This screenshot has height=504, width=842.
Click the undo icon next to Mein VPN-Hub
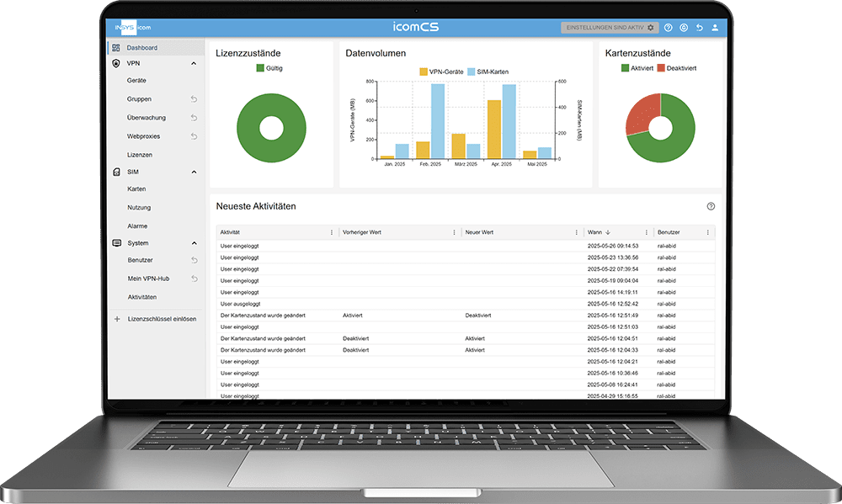coord(195,279)
